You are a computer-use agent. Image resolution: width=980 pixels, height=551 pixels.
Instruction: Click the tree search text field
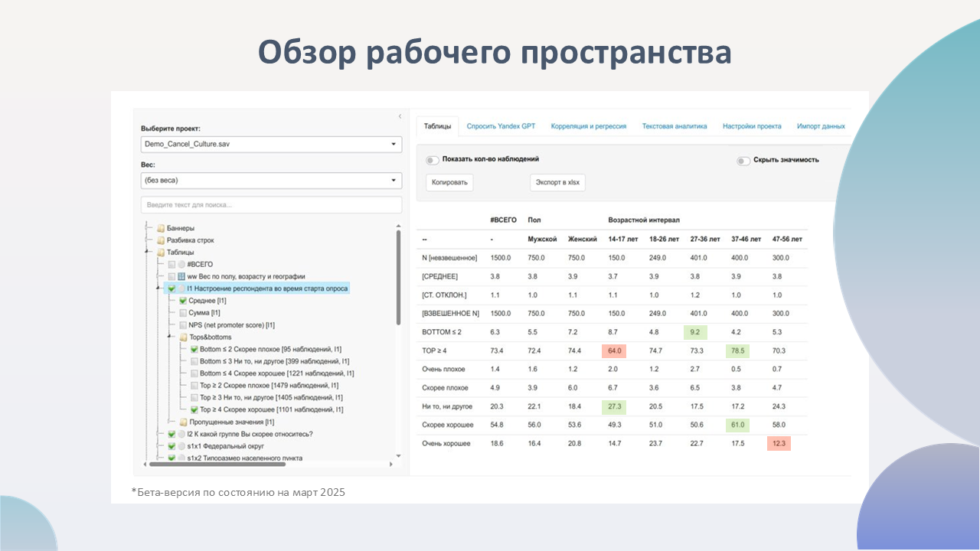(x=271, y=205)
